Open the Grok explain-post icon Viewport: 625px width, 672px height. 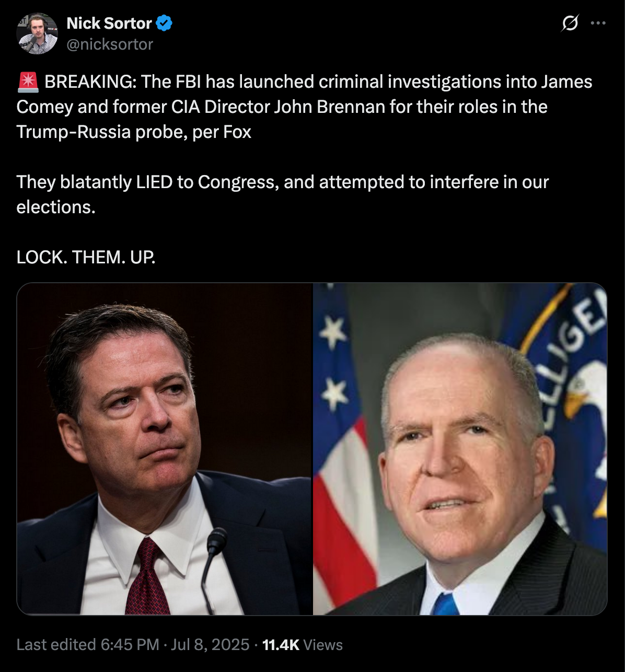(570, 24)
